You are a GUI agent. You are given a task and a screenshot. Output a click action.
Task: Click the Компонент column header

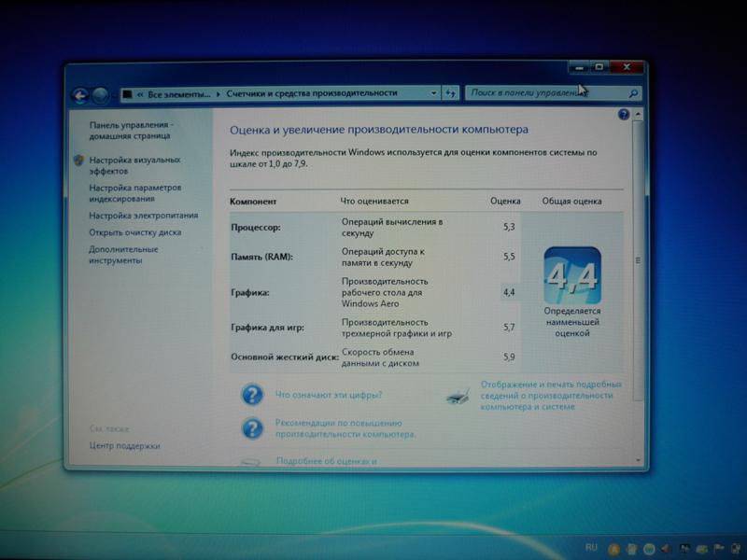[x=253, y=202]
